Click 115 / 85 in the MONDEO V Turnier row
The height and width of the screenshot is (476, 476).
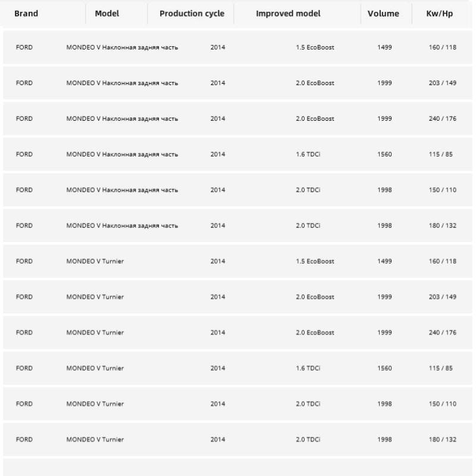click(440, 368)
